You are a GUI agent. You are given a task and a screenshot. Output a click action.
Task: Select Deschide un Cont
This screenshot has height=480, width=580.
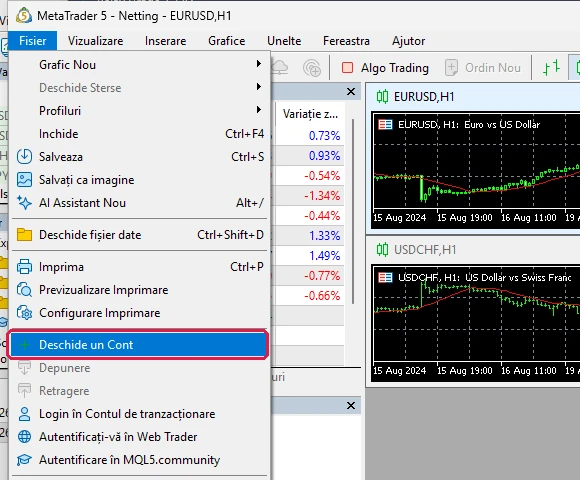138,345
